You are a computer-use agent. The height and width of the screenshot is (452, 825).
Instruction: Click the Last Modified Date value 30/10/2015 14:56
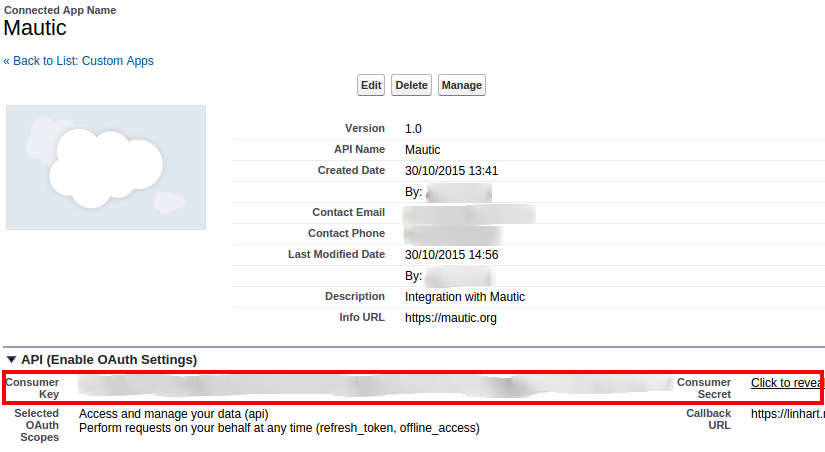[x=451, y=255]
